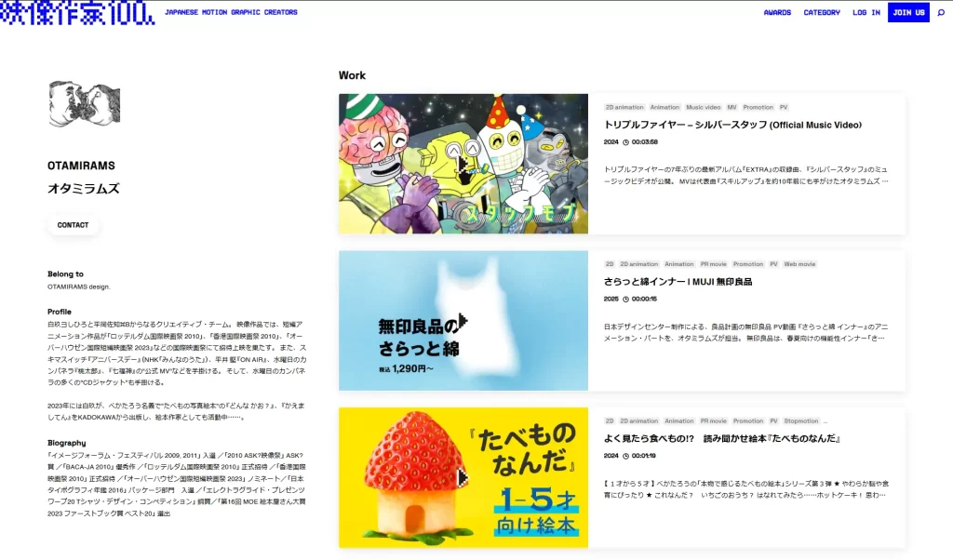This screenshot has height=560, width=953.
Task: Select Promotion tag on トリプルファイヤー card
Action: 758,108
